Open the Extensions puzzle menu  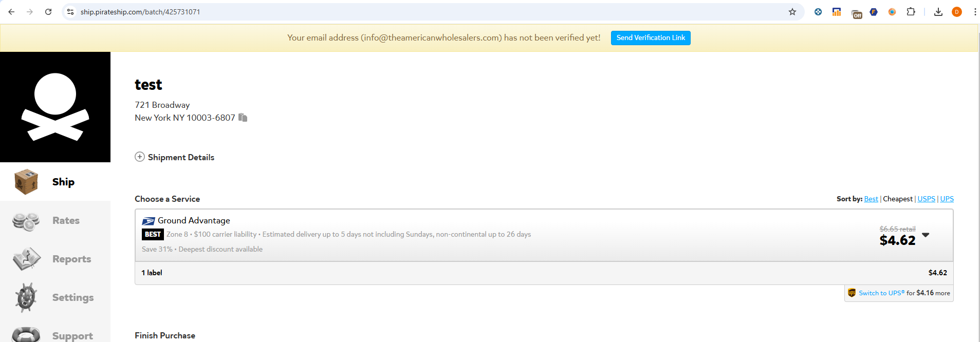pos(911,12)
